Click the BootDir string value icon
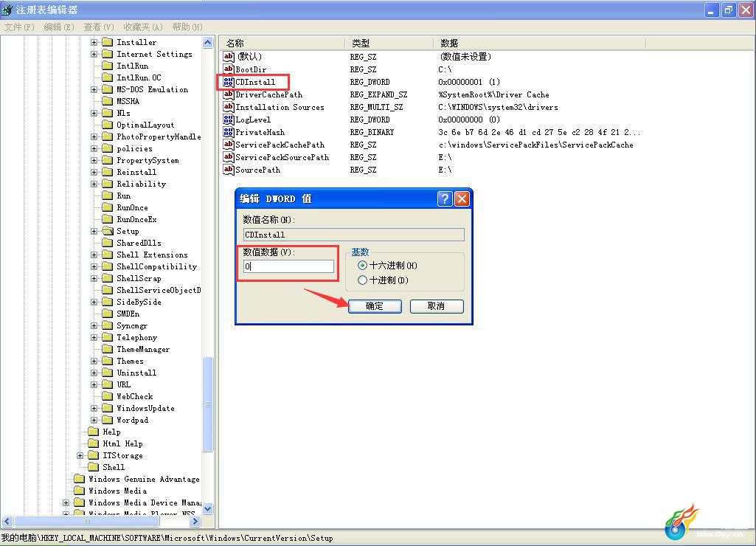Screen dimensions: 756x546 (229, 69)
